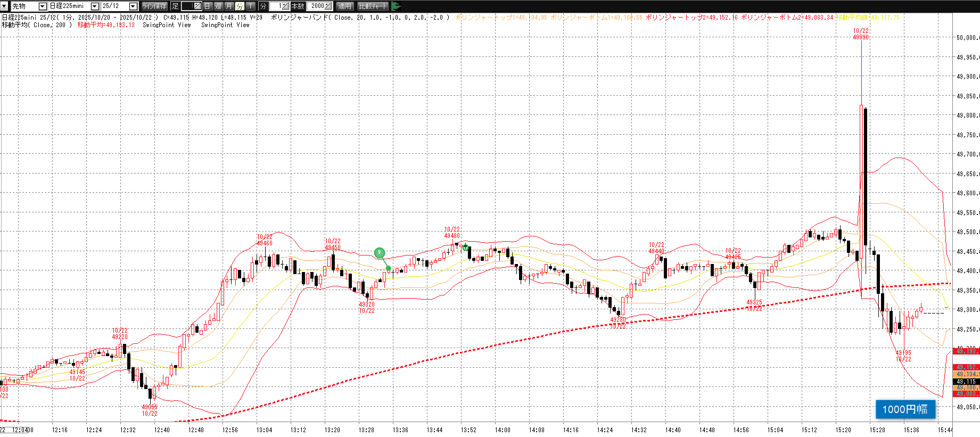Click the ライン保存 (save lines) button
Screen dimensions: 980x437
click(x=154, y=6)
